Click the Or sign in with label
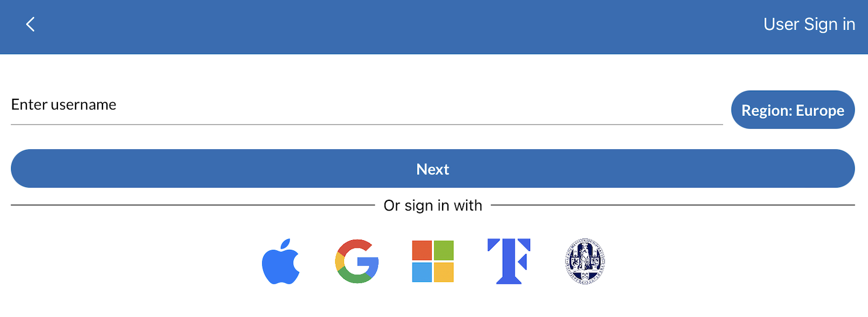868x317 pixels. (433, 205)
